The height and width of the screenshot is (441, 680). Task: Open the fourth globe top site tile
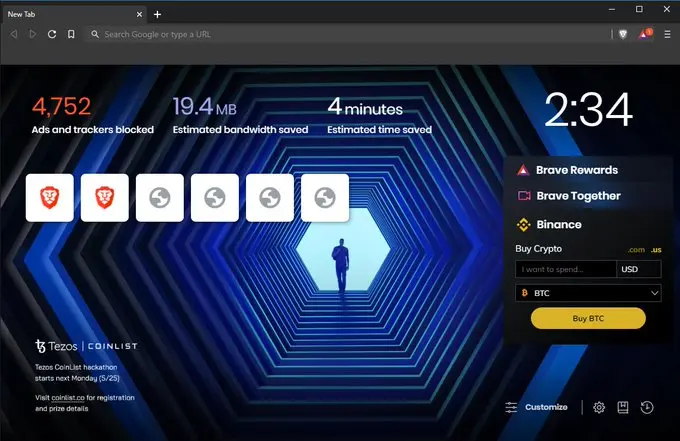tap(325, 198)
